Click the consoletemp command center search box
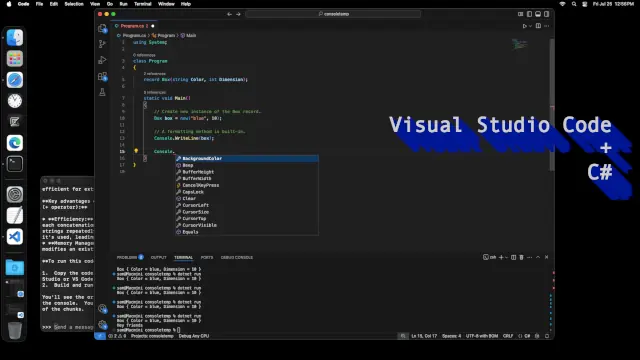The width and height of the screenshot is (640, 360). [x=333, y=14]
